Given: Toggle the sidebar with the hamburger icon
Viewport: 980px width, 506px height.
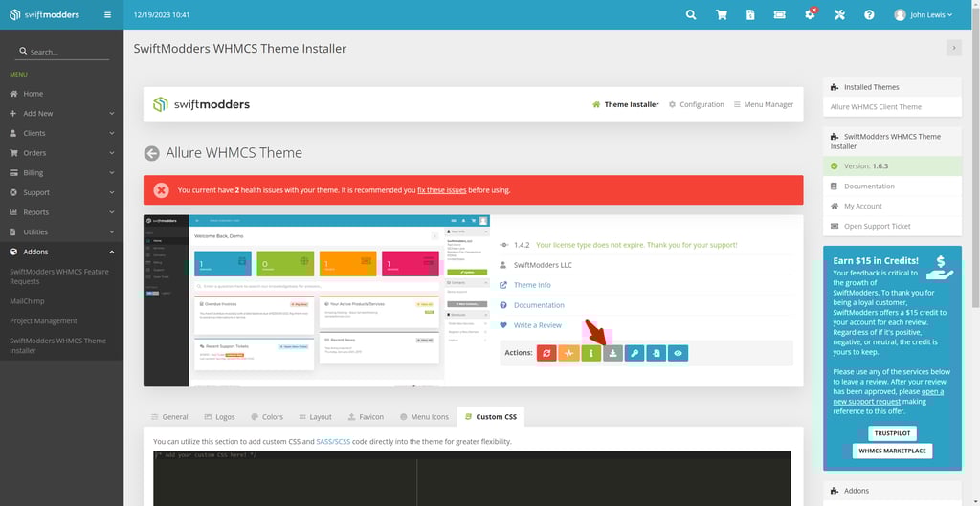Looking at the screenshot, I should (107, 15).
